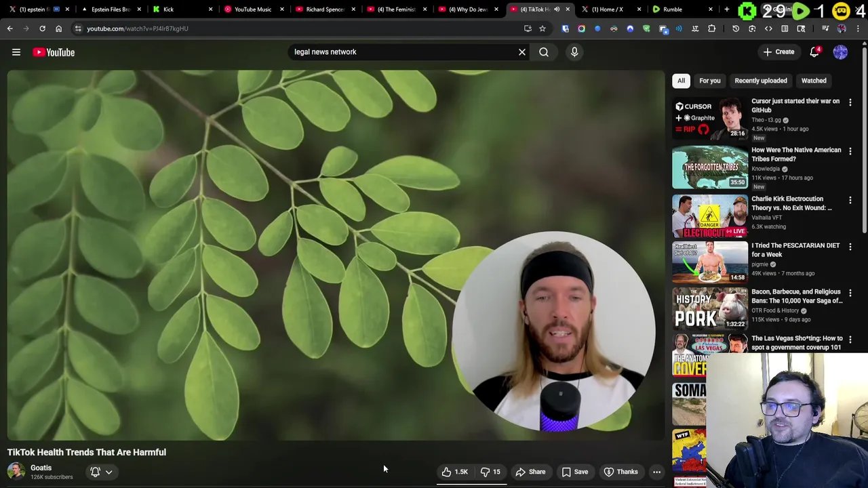Bookmark this page with the star icon
Viewport: 868px width, 488px height.
(542, 28)
